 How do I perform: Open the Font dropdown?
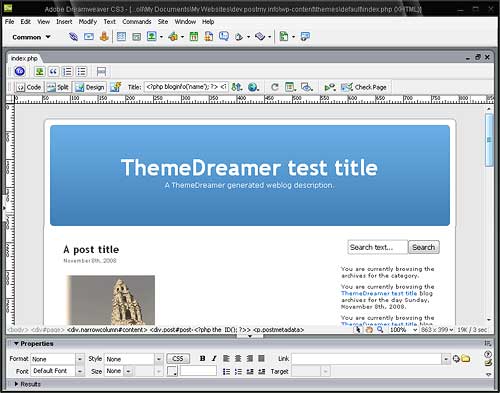pyautogui.click(x=80, y=371)
